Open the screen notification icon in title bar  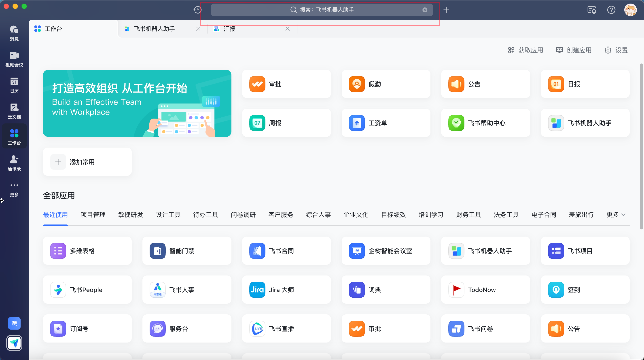[591, 10]
